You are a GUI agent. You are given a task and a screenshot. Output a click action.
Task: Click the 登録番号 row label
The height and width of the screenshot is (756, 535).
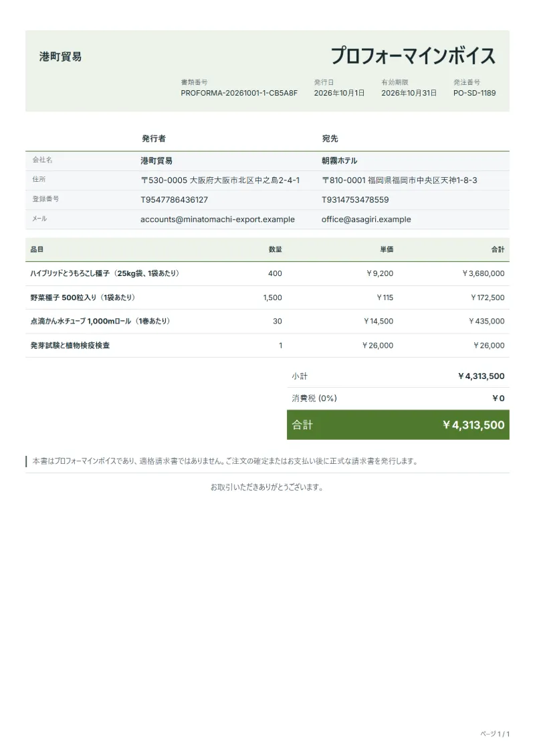(x=46, y=199)
